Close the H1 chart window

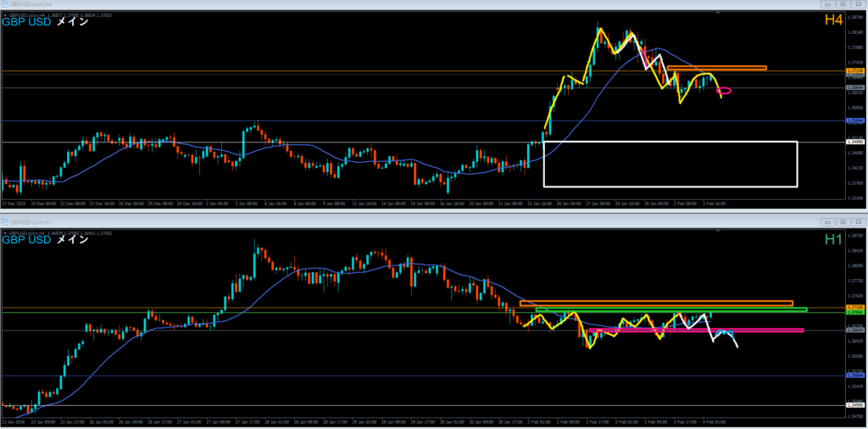point(859,221)
